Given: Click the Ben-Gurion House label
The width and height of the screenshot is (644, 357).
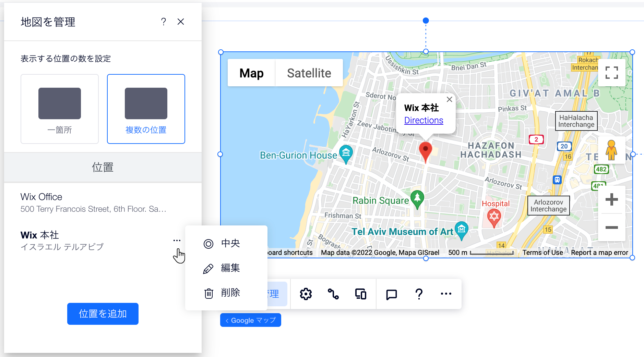Looking at the screenshot, I should click(x=298, y=155).
